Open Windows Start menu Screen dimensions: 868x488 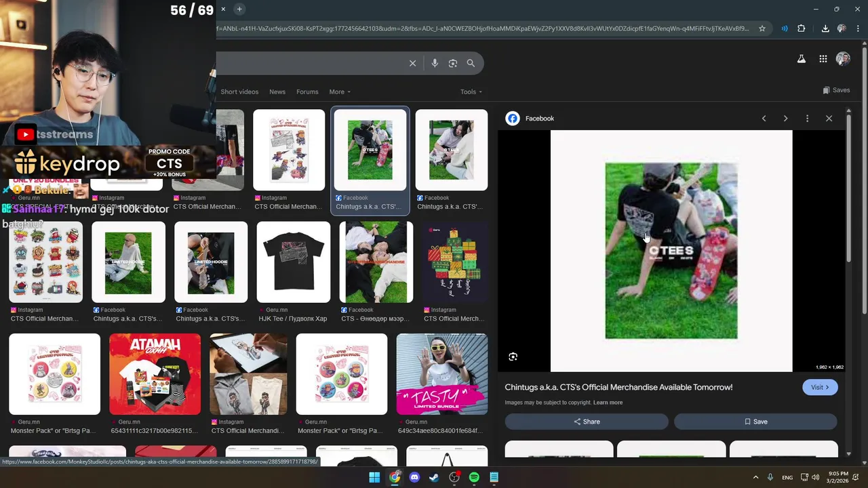[x=374, y=477]
